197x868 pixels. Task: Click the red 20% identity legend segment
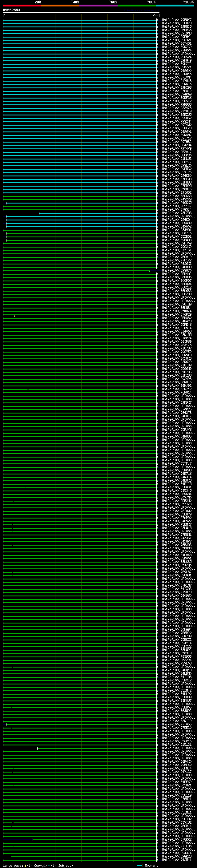click(22, 6)
